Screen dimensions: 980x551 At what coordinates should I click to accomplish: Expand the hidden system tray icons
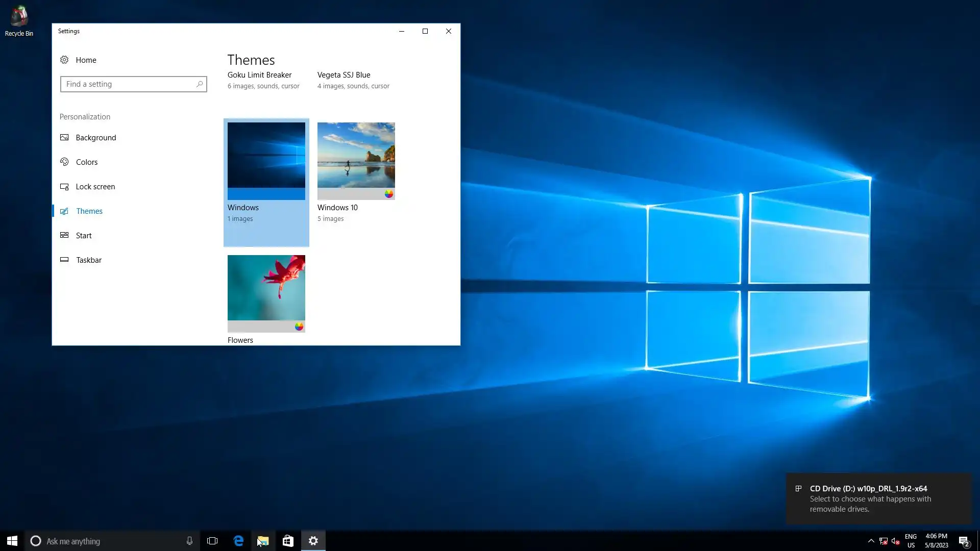871,541
